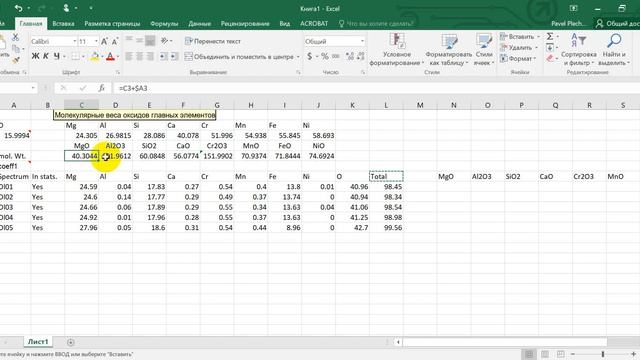Expand currency format dropdown arrow
Image resolution: width=640 pixels, height=360 pixels.
(317, 56)
